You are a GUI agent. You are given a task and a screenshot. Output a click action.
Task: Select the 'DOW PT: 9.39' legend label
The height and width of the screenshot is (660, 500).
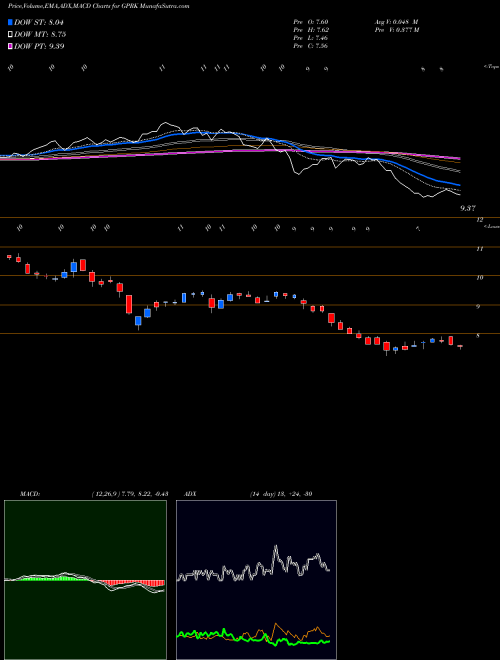point(39,46)
